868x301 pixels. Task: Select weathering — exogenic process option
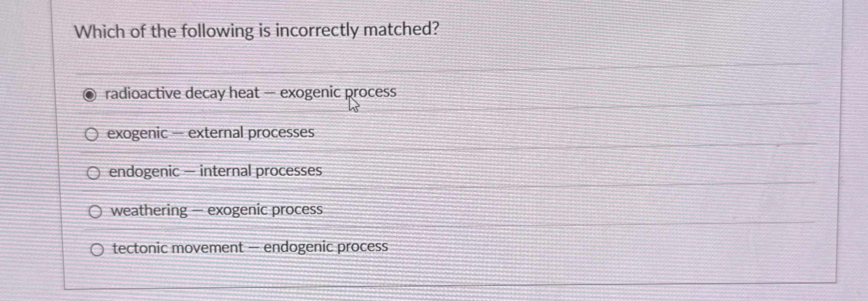click(96, 210)
